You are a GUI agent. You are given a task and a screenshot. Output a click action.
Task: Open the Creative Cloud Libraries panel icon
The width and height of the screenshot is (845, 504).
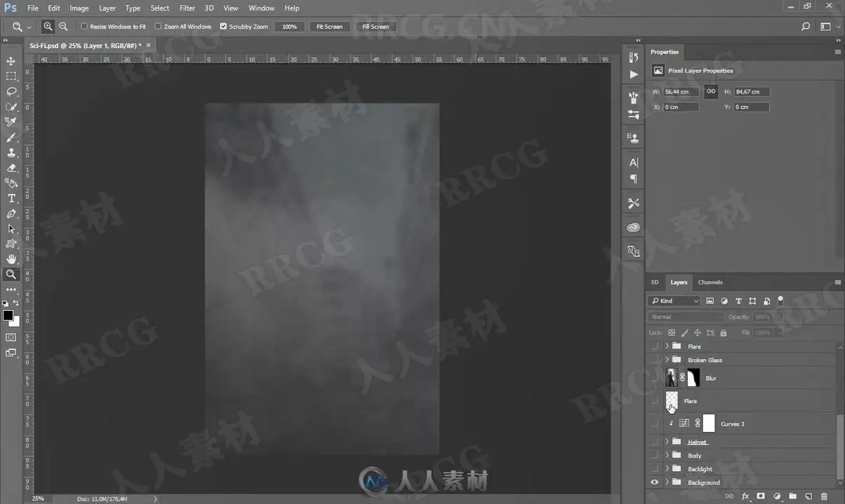tap(633, 227)
